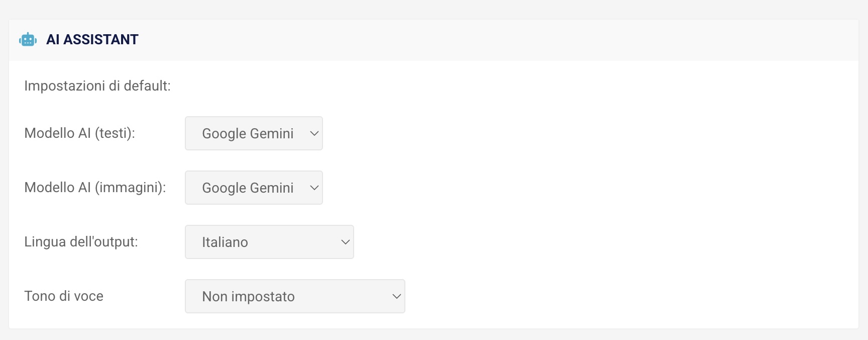Click the AI ASSISTANT panel heading
The width and height of the screenshot is (868, 340).
click(92, 39)
